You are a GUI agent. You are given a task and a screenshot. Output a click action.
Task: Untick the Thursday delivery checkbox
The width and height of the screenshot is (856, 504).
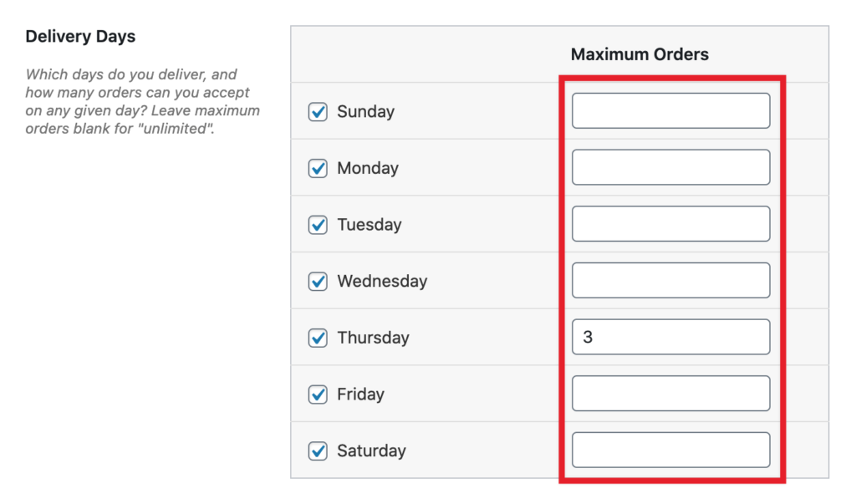point(318,338)
